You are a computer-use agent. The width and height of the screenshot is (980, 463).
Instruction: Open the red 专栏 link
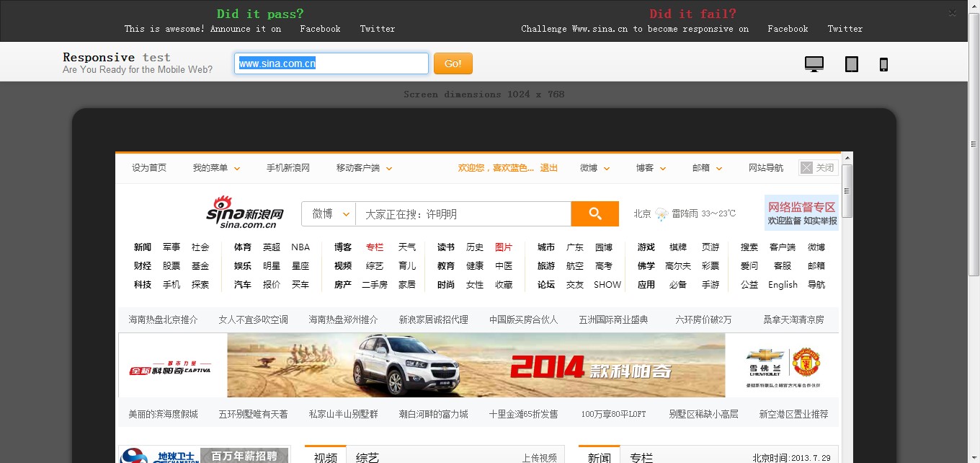[x=375, y=247]
